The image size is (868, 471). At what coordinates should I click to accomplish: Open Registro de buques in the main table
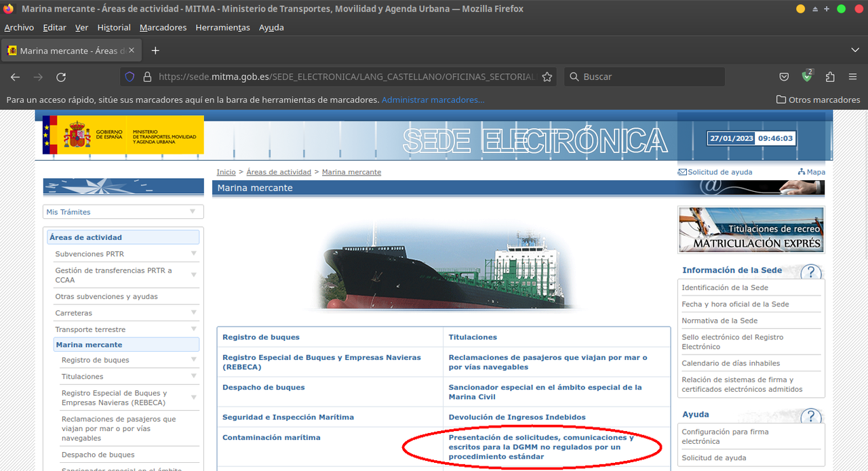click(x=261, y=337)
